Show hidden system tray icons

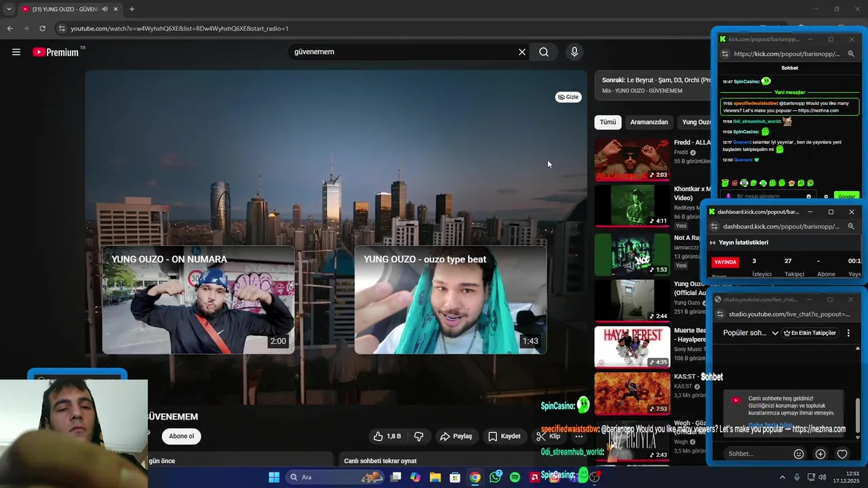[x=782, y=477]
